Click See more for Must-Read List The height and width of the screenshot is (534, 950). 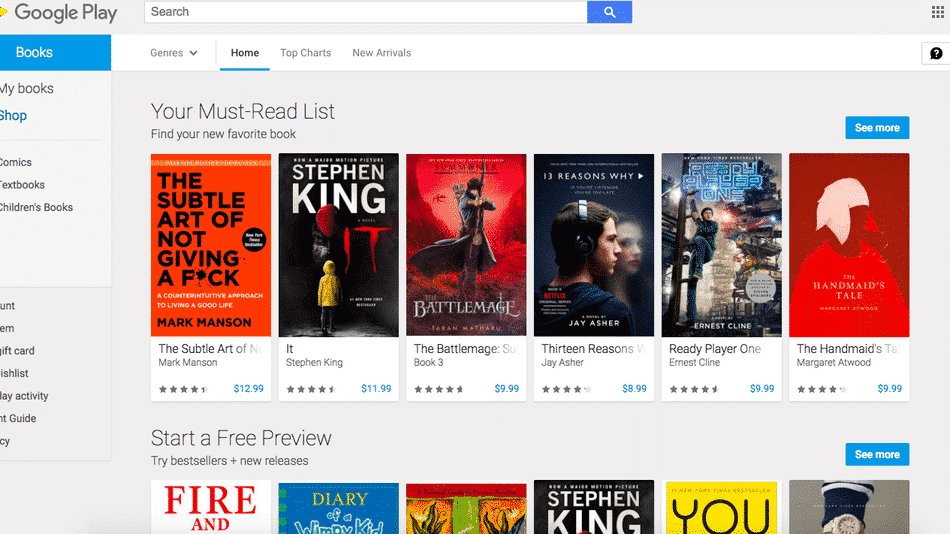click(x=877, y=128)
